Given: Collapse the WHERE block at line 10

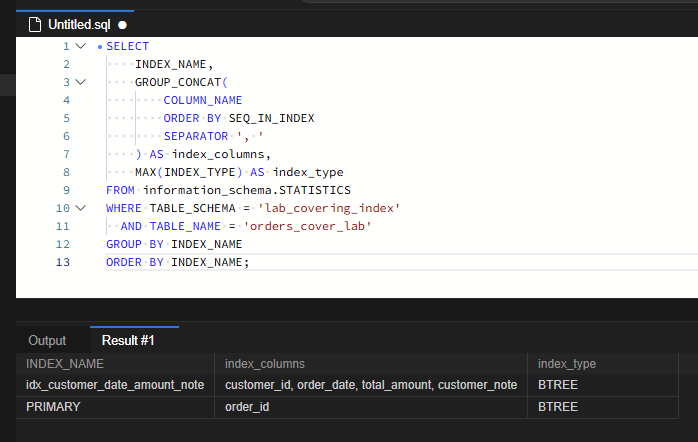Looking at the screenshot, I should (x=81, y=208).
